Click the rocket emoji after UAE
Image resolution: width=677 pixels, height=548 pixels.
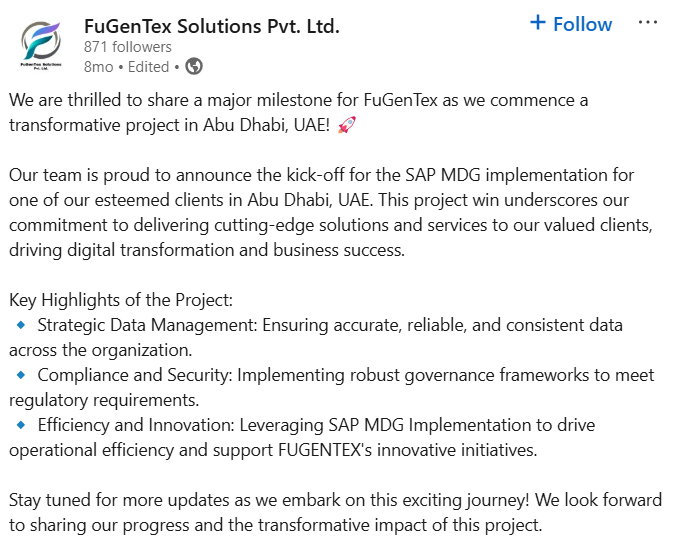(x=347, y=125)
